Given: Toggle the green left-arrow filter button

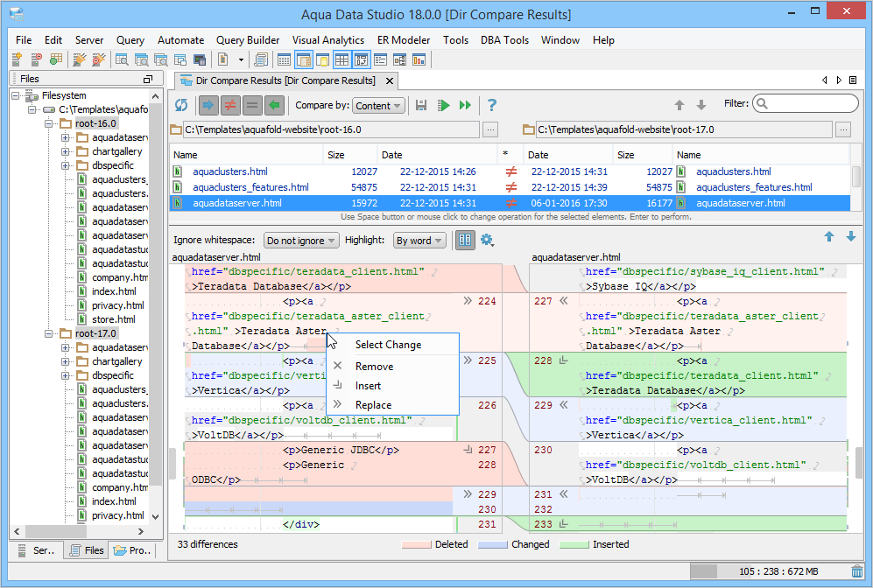Looking at the screenshot, I should 275,105.
